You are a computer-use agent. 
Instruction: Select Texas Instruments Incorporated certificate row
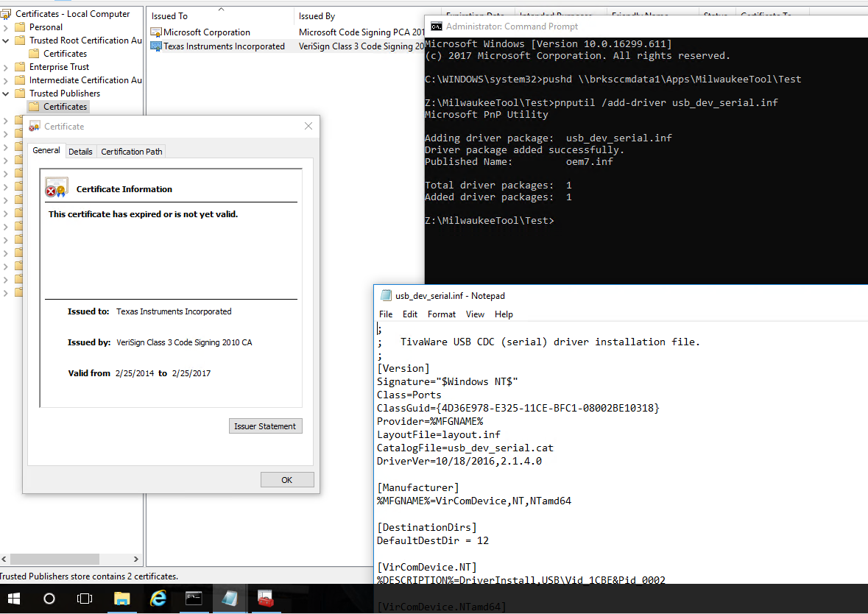point(286,46)
